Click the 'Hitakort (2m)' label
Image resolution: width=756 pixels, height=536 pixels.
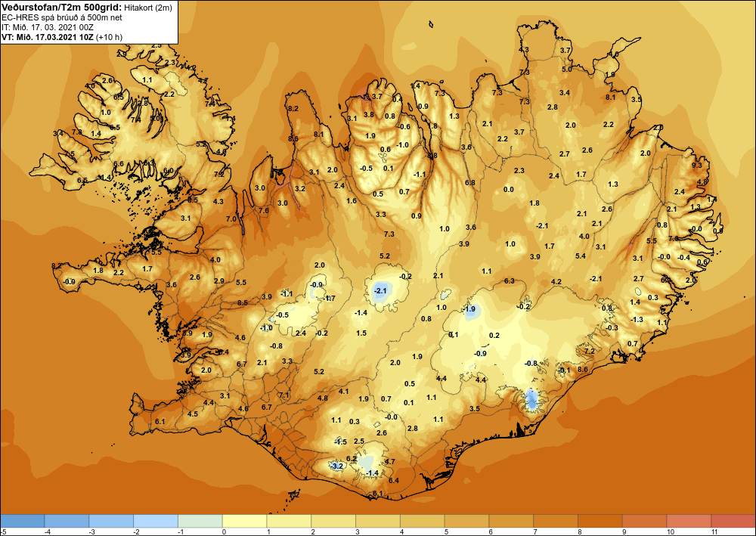point(148,8)
